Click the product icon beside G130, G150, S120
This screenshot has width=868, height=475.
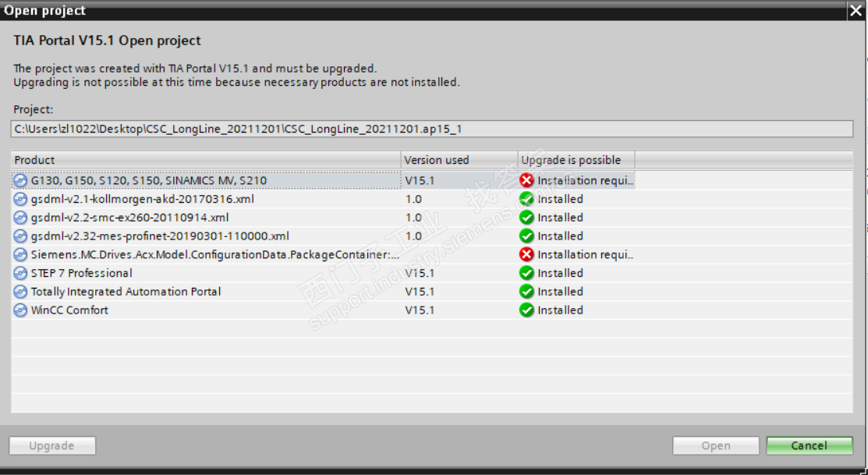point(20,180)
